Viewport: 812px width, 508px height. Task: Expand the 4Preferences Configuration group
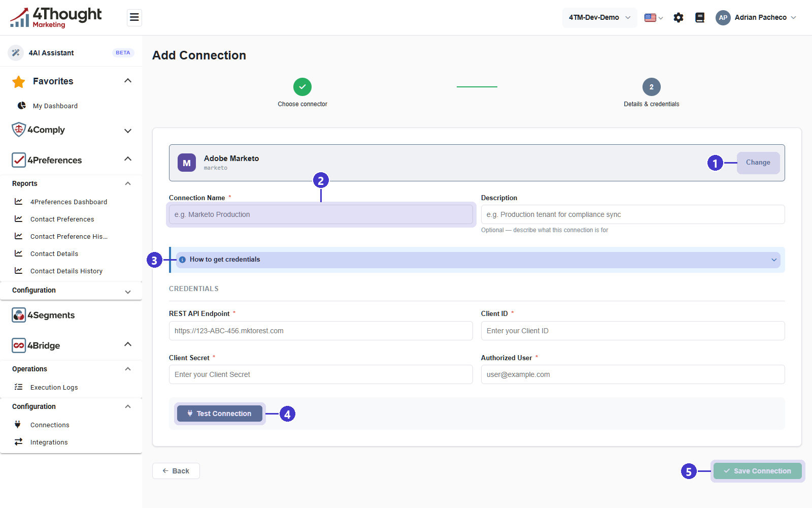point(128,292)
